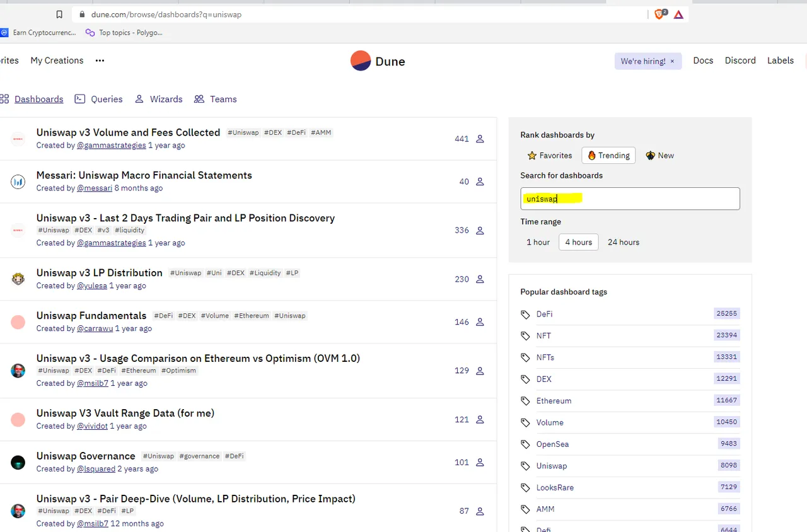Visit the @carrawu creator profile
This screenshot has height=532, width=807.
tap(95, 329)
